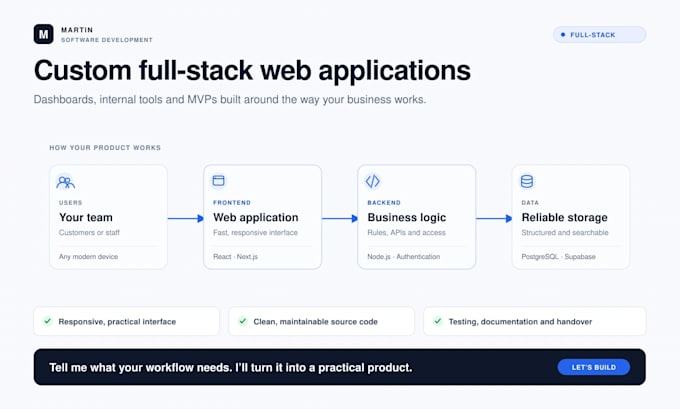This screenshot has height=409, width=680.
Task: Click the FRONTEND label
Action: (x=232, y=203)
